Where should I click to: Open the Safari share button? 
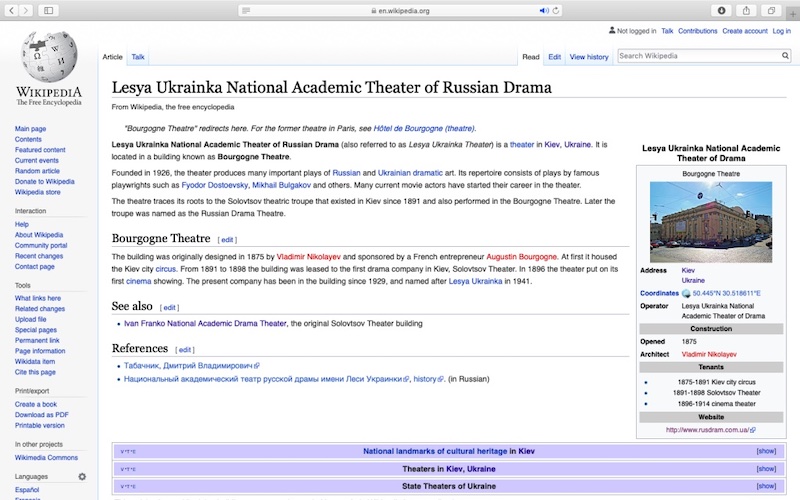pyautogui.click(x=746, y=10)
